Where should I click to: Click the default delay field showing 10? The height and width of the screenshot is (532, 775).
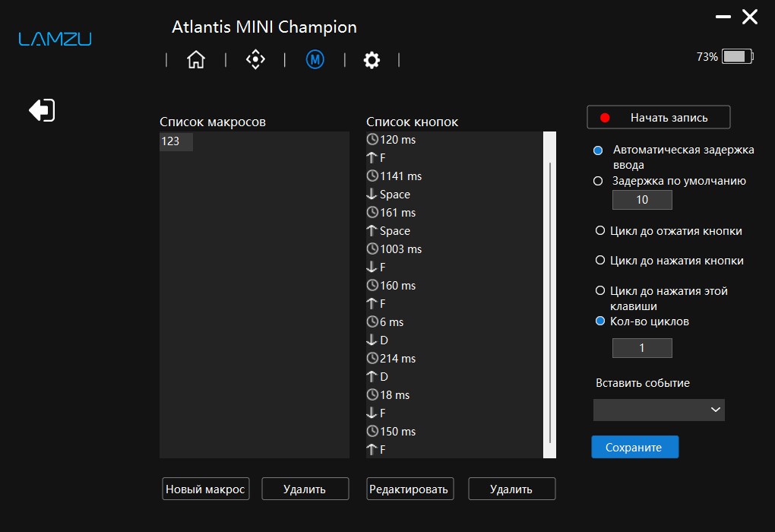(x=642, y=200)
